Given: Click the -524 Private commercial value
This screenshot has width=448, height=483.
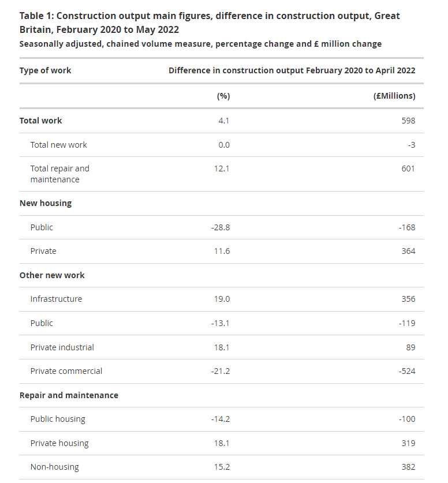Looking at the screenshot, I should (407, 371).
